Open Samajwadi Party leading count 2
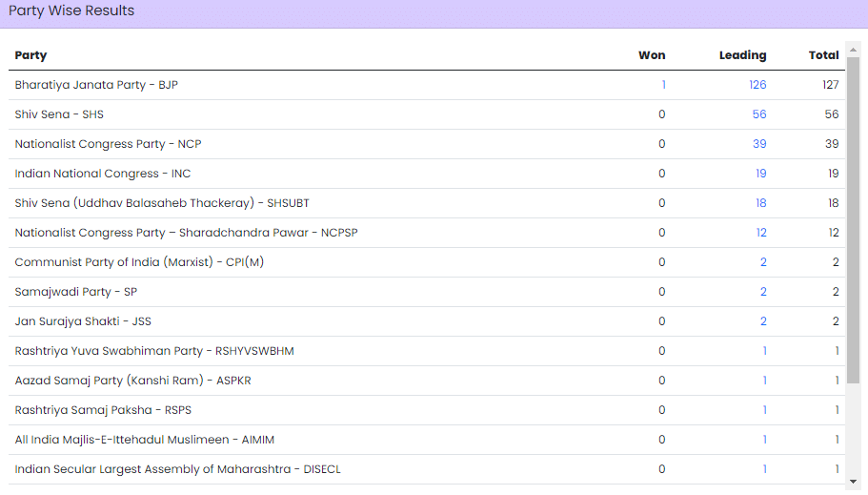Image resolution: width=868 pixels, height=495 pixels. point(763,292)
